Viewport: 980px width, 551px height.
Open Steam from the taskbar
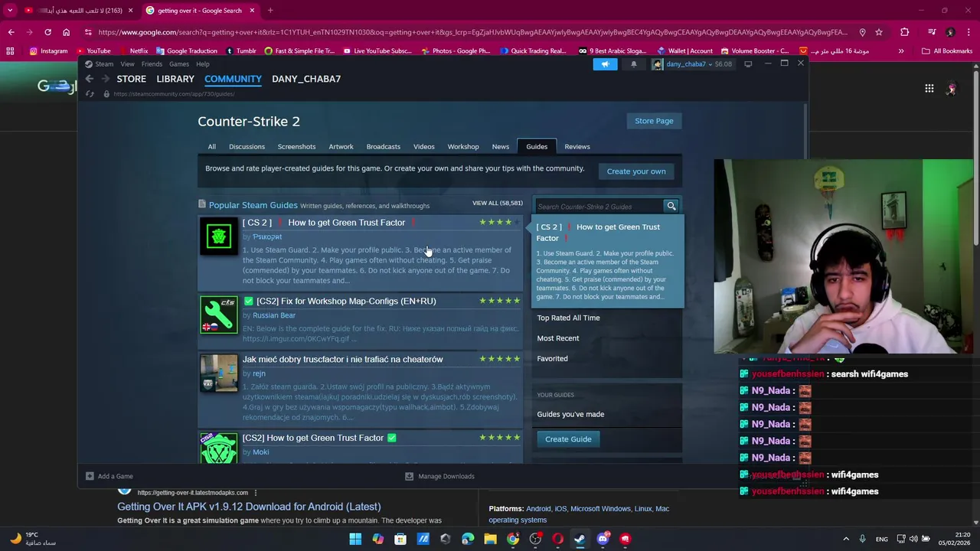click(580, 539)
